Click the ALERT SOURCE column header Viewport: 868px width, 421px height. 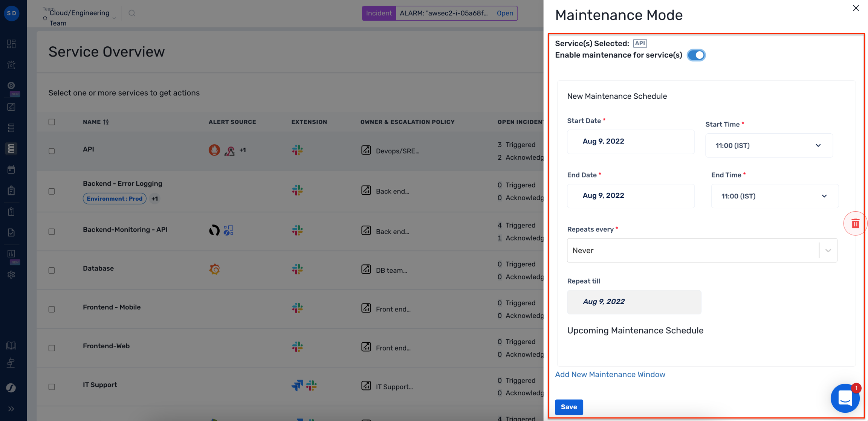coord(232,122)
